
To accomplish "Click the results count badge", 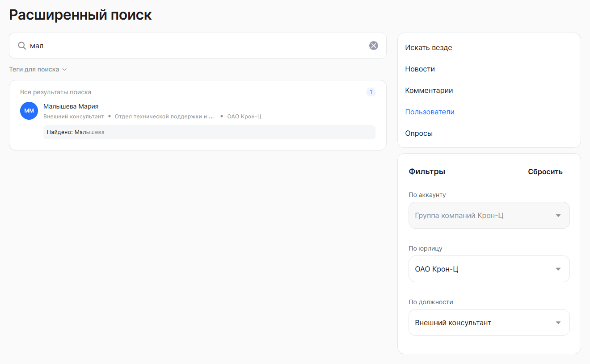I will [x=371, y=92].
